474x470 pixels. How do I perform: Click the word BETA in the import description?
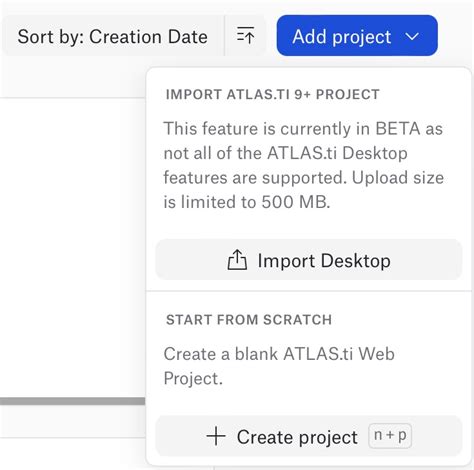tap(398, 129)
